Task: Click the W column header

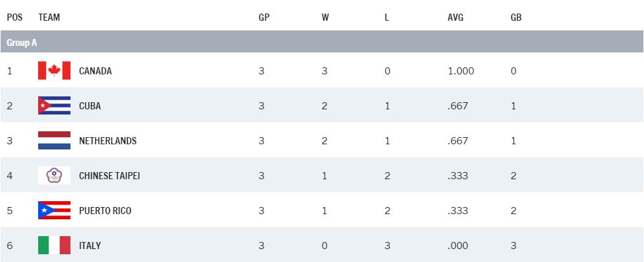Action: pos(325,17)
